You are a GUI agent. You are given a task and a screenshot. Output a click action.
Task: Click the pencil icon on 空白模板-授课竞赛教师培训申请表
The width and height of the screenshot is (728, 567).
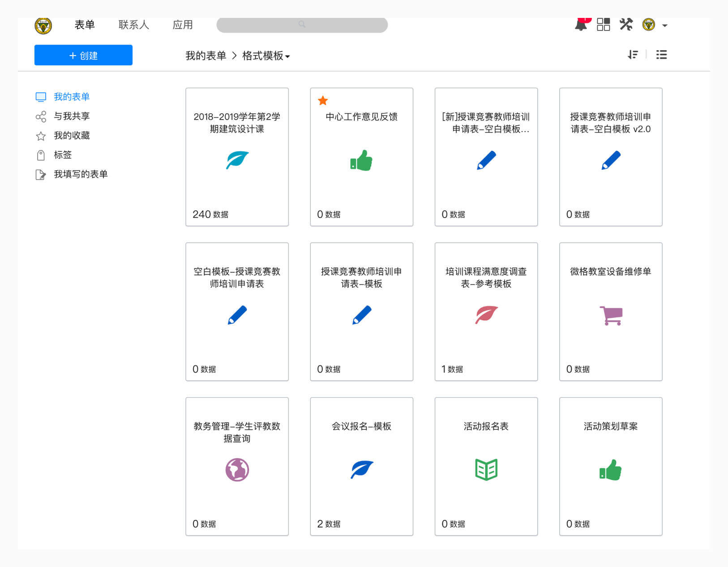pyautogui.click(x=237, y=315)
